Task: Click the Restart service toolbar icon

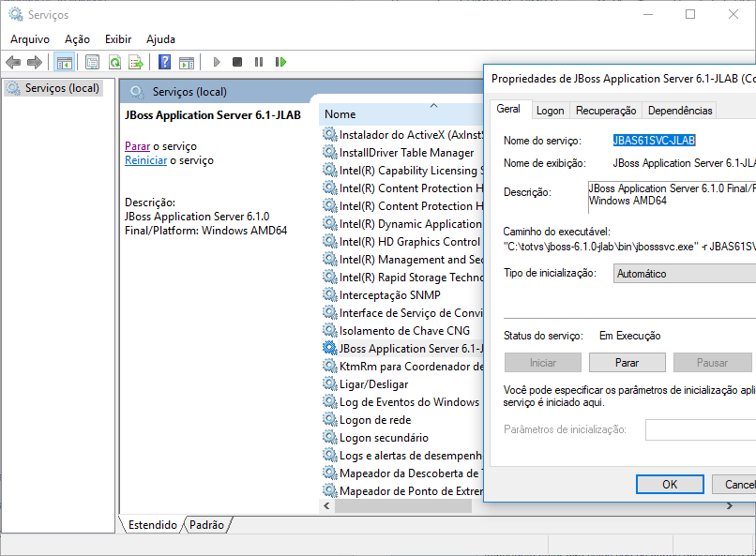Action: [280, 62]
